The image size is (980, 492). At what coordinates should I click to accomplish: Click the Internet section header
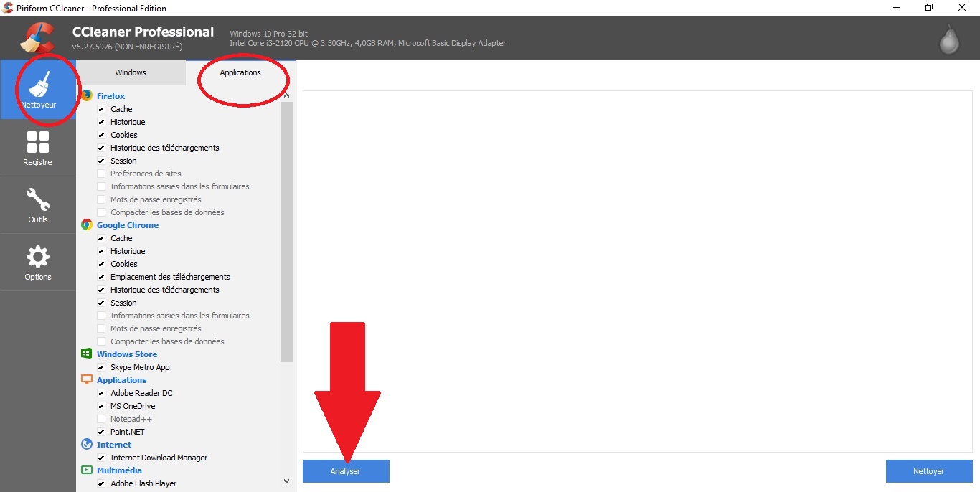(x=113, y=445)
